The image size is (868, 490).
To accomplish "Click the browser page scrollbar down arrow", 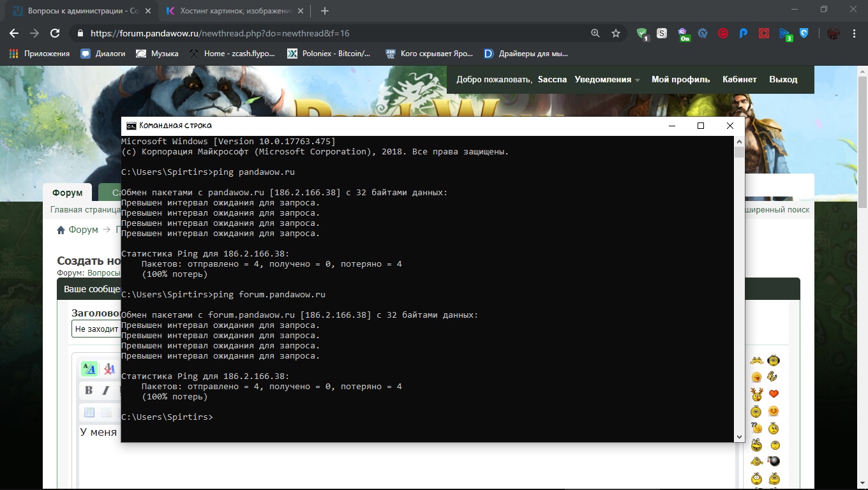I will 862,485.
